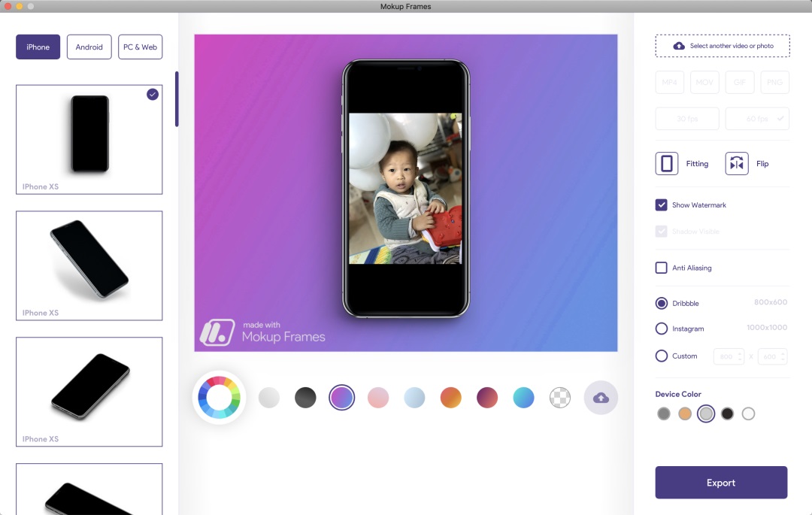Toggle the Show Watermark checkbox
This screenshot has width=812, height=515.
(662, 204)
